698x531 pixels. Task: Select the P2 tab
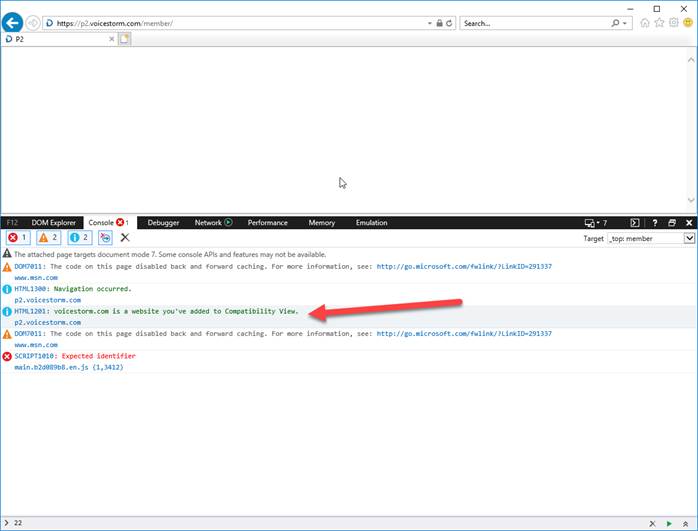pos(59,39)
